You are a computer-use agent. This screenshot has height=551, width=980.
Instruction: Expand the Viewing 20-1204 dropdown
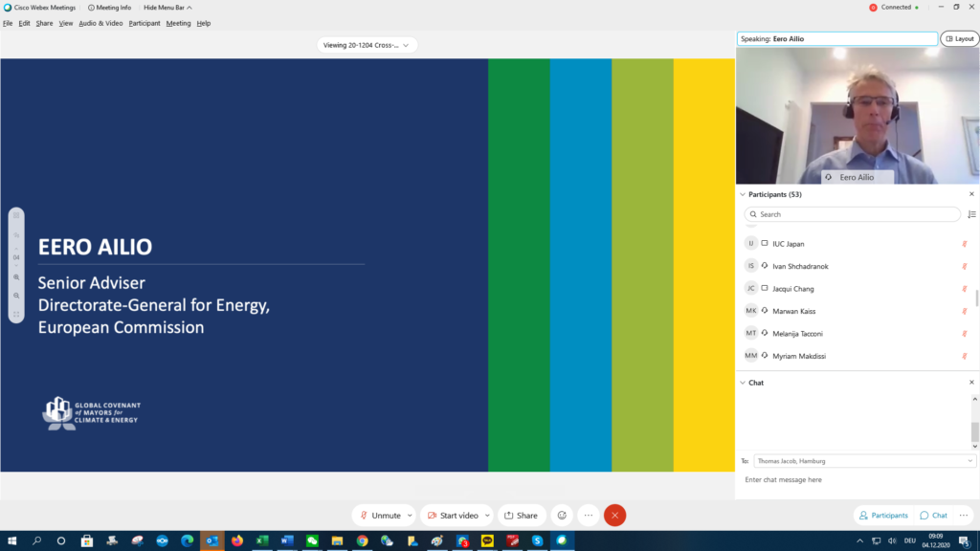367,45
